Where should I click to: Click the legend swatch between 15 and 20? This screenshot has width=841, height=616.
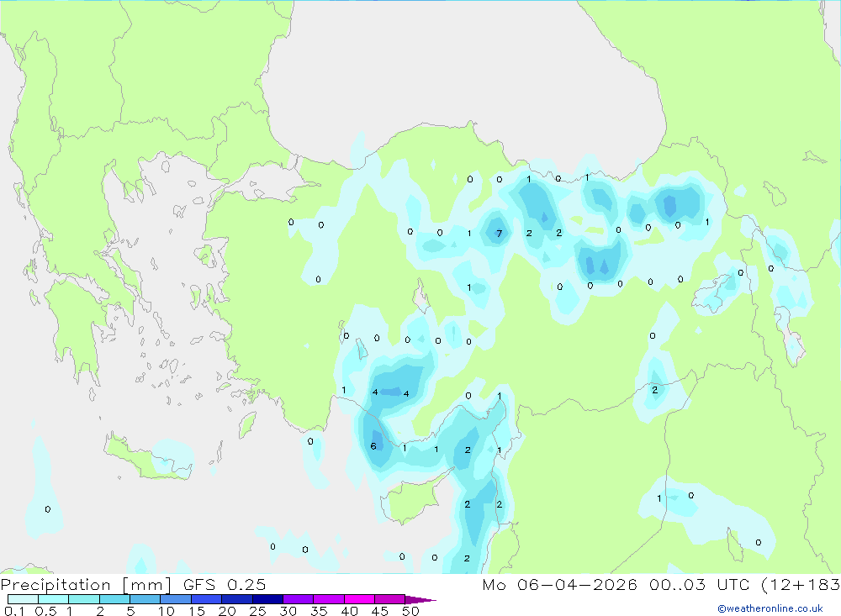point(207,599)
